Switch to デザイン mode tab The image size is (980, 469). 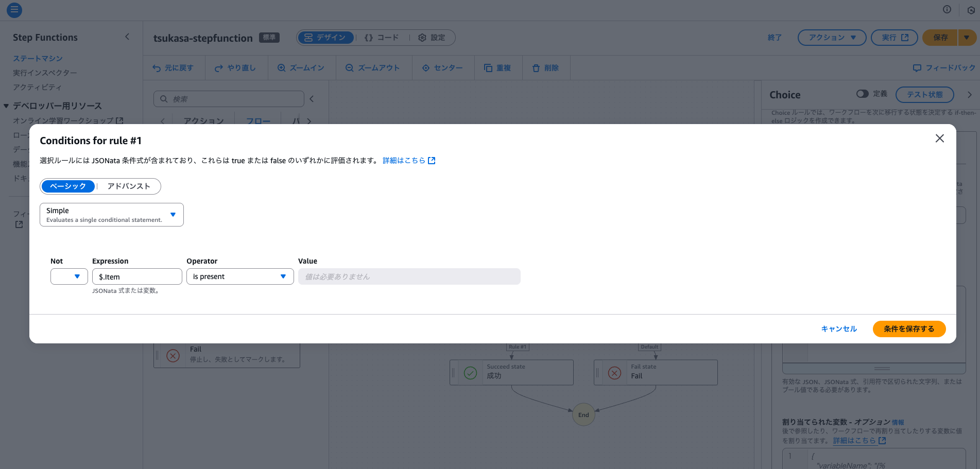click(326, 38)
